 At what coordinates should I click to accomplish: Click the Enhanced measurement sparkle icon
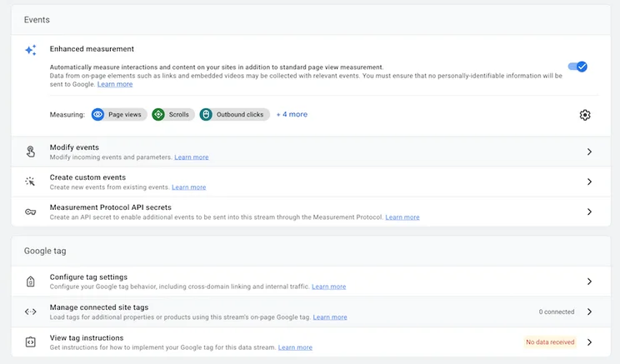[x=31, y=50]
